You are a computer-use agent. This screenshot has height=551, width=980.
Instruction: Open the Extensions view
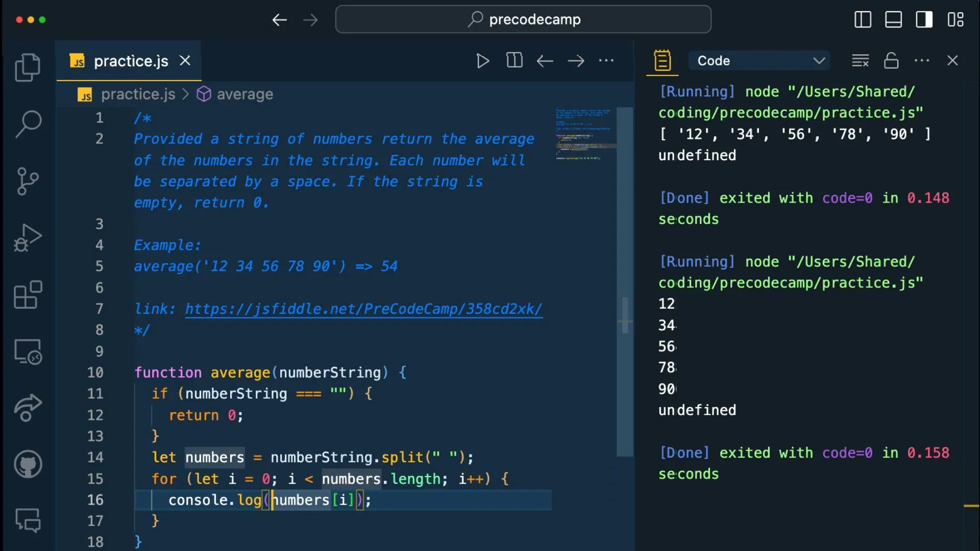[28, 295]
